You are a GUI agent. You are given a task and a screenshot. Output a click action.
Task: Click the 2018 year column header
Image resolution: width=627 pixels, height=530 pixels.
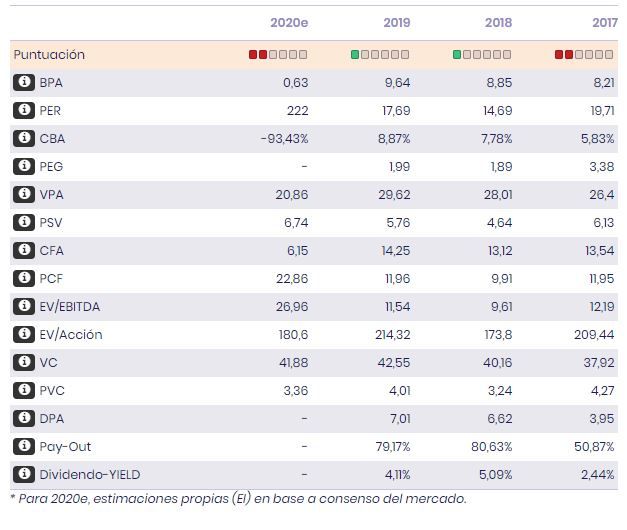pos(498,23)
